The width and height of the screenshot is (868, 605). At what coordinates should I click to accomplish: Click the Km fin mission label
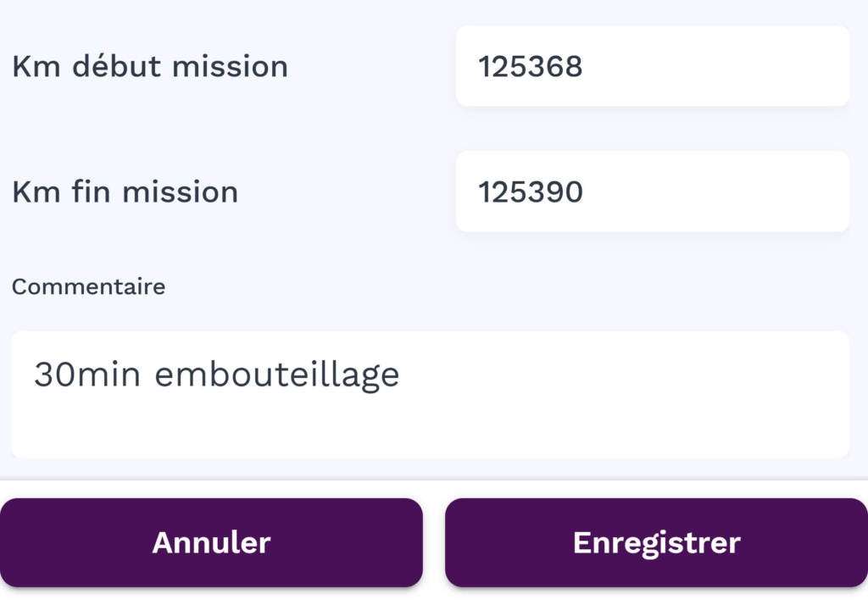[x=124, y=191]
